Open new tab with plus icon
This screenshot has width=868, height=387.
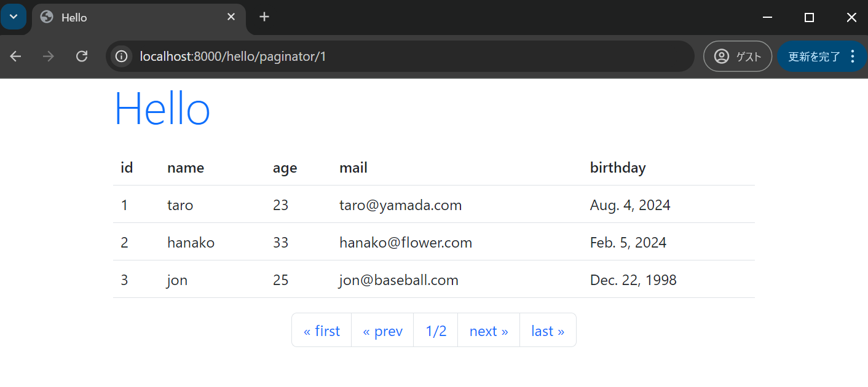click(x=264, y=17)
